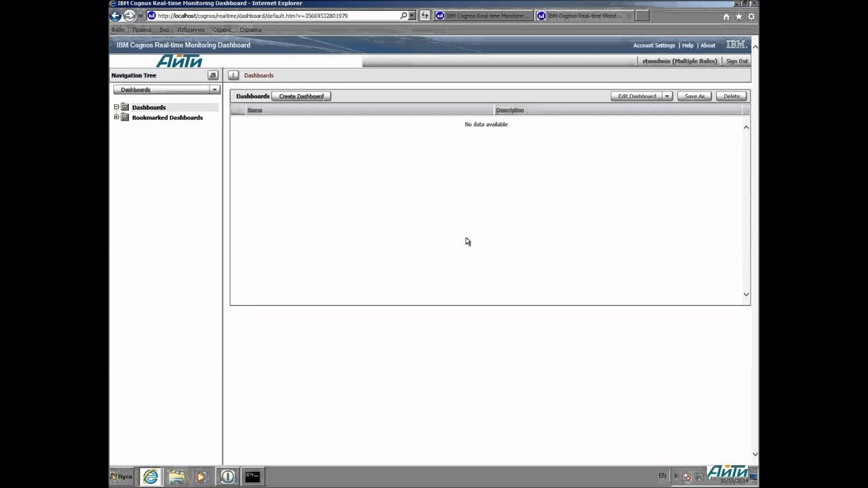
Task: Collapse Navigation Tree using its panel icon
Action: click(213, 75)
